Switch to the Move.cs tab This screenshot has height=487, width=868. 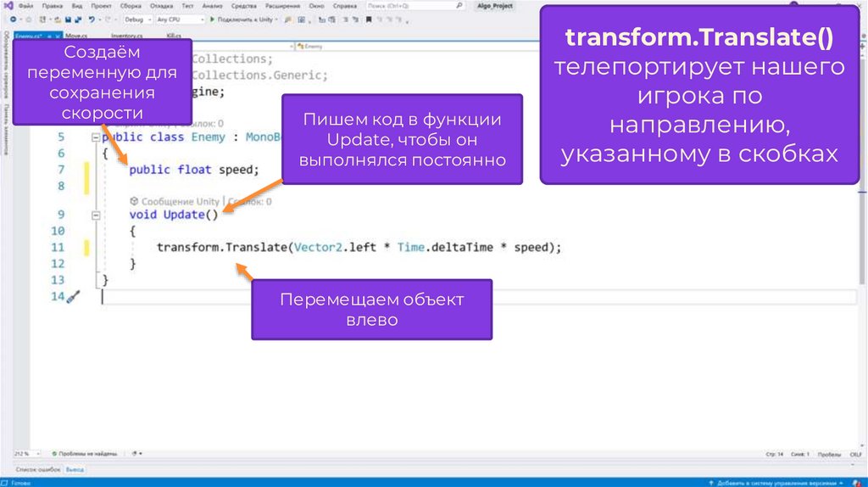coord(76,36)
